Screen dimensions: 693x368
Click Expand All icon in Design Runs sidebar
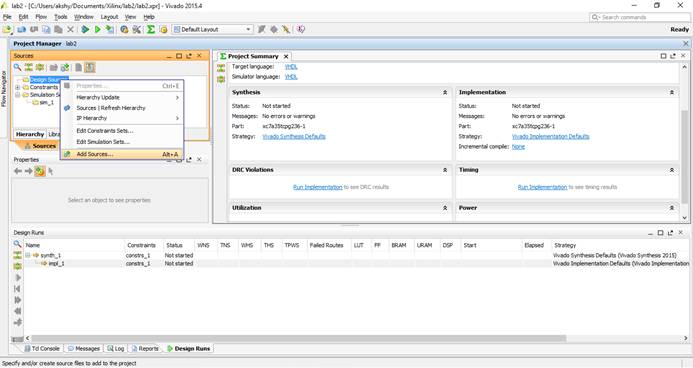(17, 266)
